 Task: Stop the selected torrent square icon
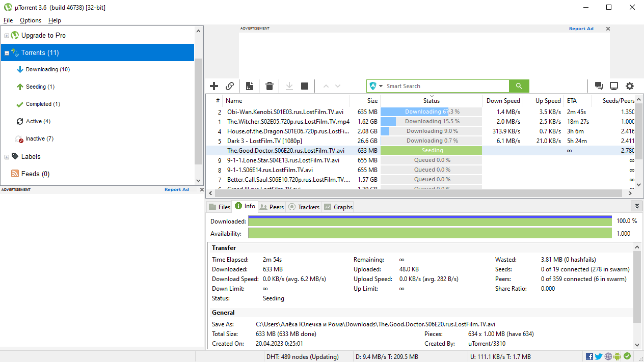[305, 86]
